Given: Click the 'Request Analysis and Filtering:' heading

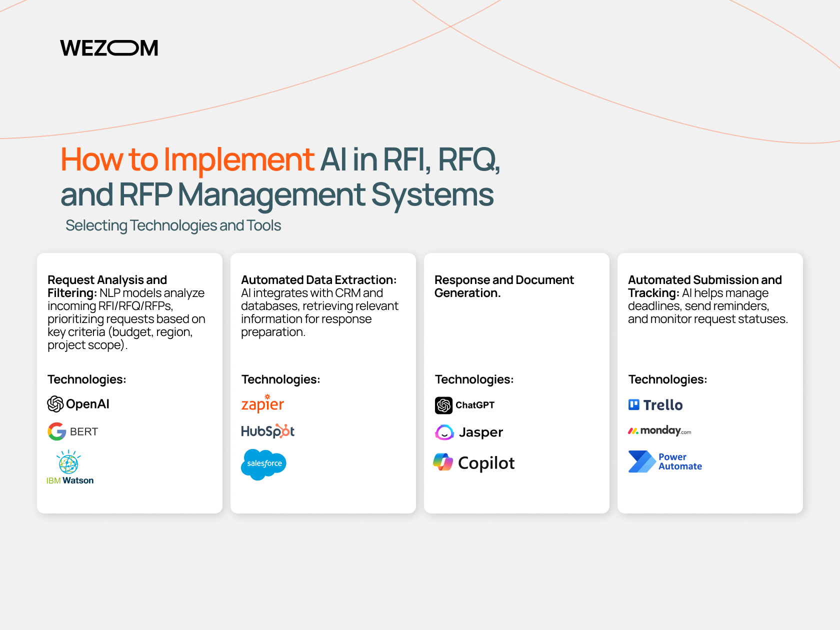Looking at the screenshot, I should coord(107,286).
